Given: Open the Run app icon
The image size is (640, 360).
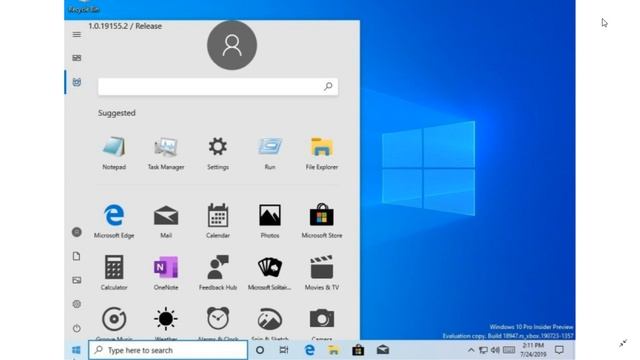Looking at the screenshot, I should click(270, 153).
